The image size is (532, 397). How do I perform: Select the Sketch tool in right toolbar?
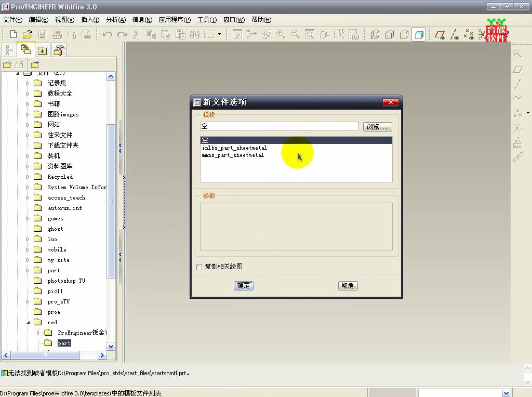(x=518, y=55)
